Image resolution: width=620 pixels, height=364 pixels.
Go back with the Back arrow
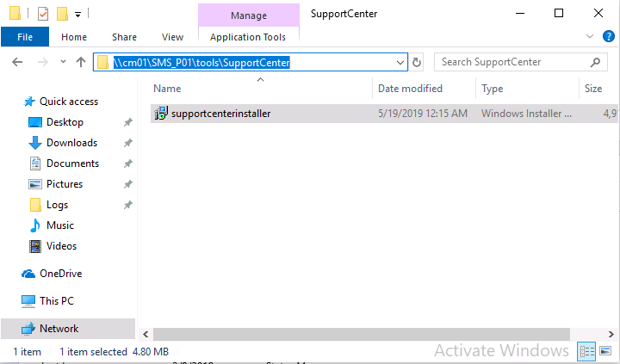point(17,62)
